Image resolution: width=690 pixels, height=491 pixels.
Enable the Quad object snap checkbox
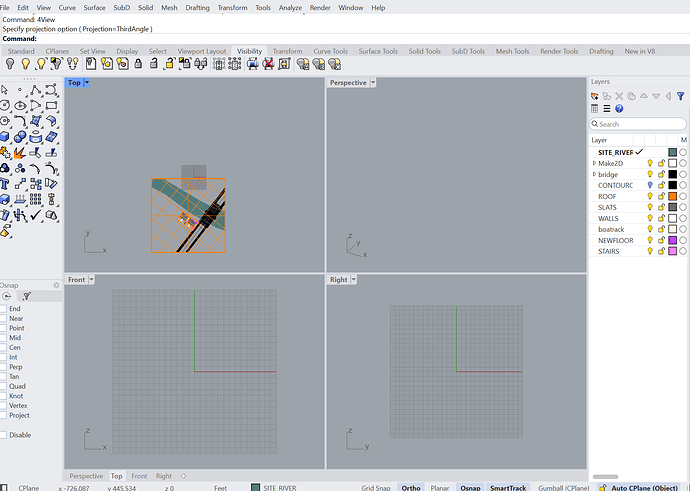point(3,386)
